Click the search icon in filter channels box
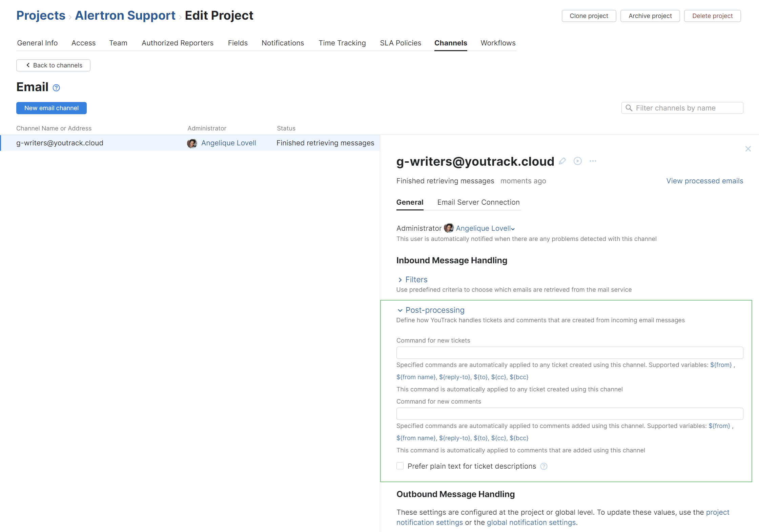The width and height of the screenshot is (759, 532). point(629,108)
